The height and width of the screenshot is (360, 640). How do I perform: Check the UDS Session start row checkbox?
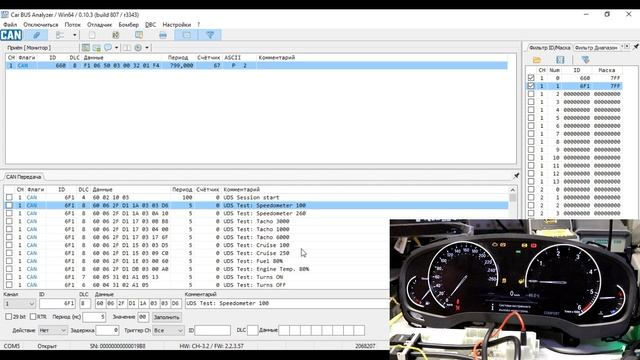pyautogui.click(x=9, y=197)
